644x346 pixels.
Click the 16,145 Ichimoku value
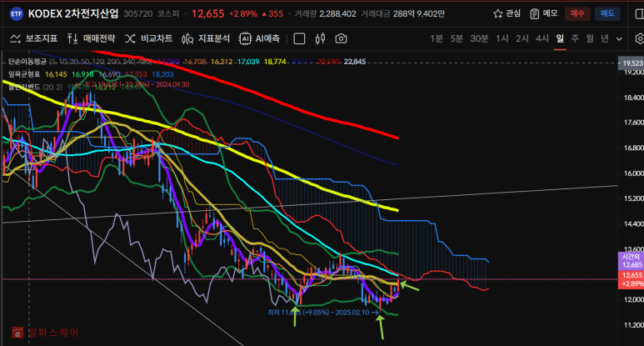click(56, 74)
